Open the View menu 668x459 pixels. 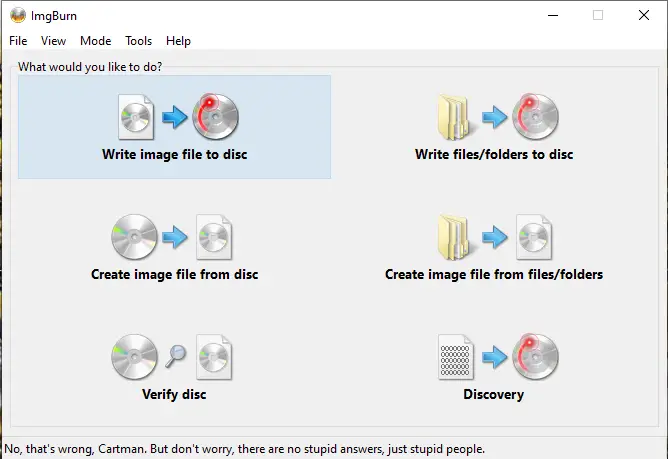[53, 41]
